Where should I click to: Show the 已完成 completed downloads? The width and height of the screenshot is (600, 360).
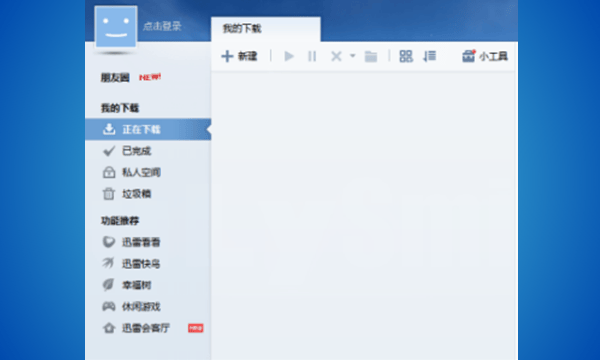coord(148,151)
